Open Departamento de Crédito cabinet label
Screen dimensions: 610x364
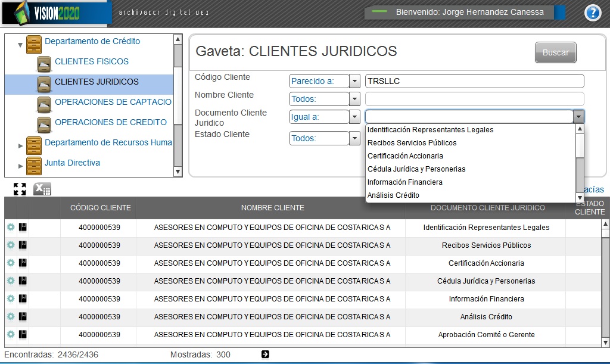point(92,41)
